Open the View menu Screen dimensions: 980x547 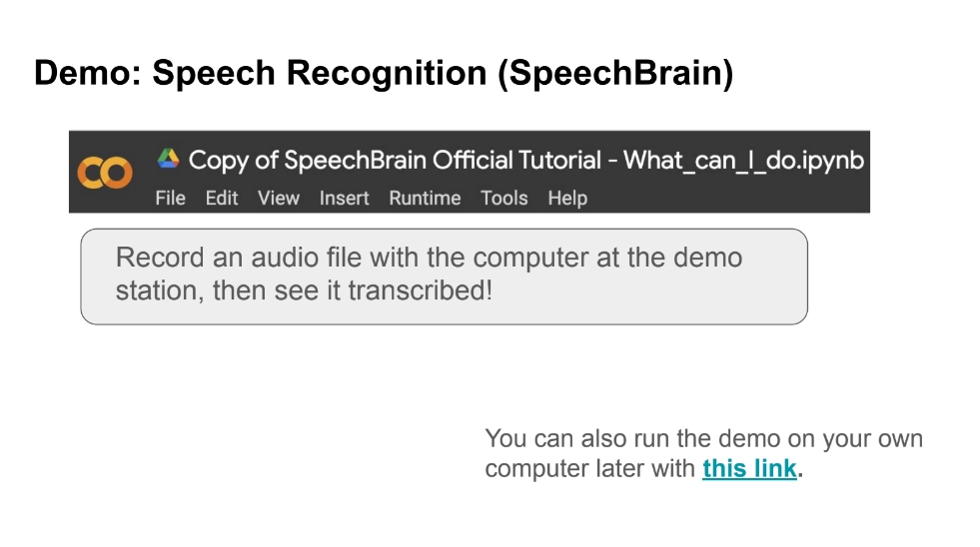[278, 198]
